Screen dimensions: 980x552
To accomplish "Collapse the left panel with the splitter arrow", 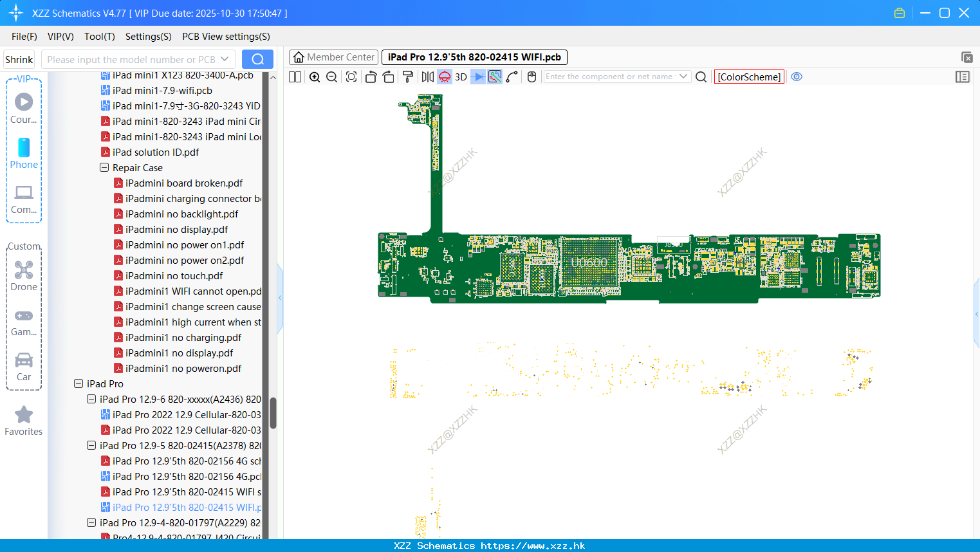I will coord(280,297).
